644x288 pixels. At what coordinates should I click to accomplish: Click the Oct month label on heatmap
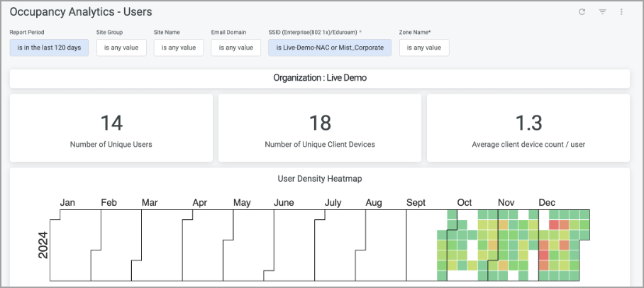tap(465, 203)
